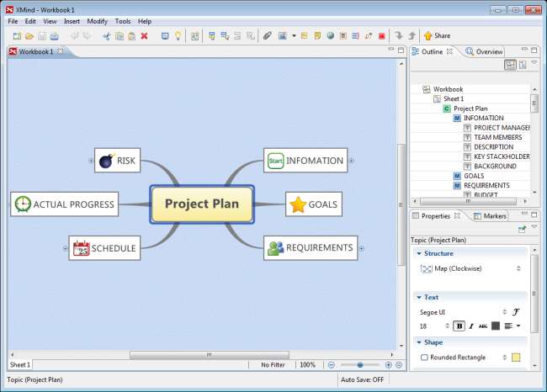This screenshot has height=392, width=547.
Task: Select the RISK topic node
Action: (117, 161)
